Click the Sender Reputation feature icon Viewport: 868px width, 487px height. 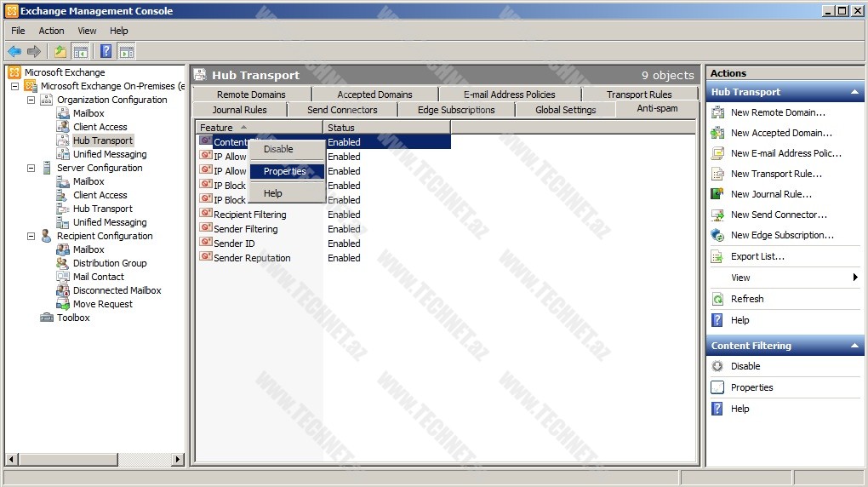click(x=205, y=258)
